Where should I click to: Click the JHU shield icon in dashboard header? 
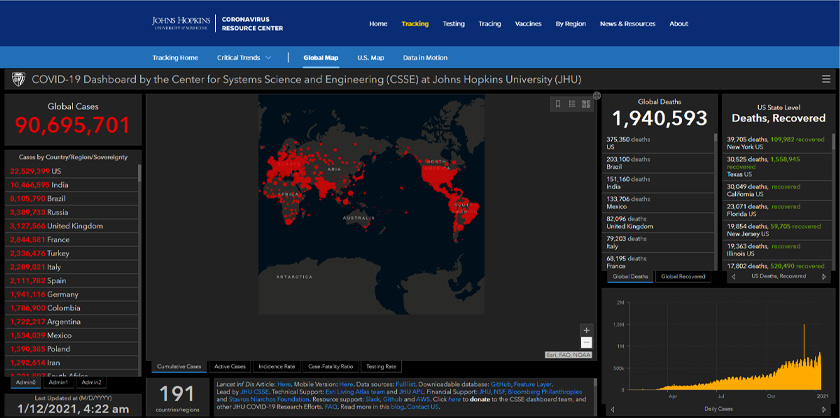17,79
